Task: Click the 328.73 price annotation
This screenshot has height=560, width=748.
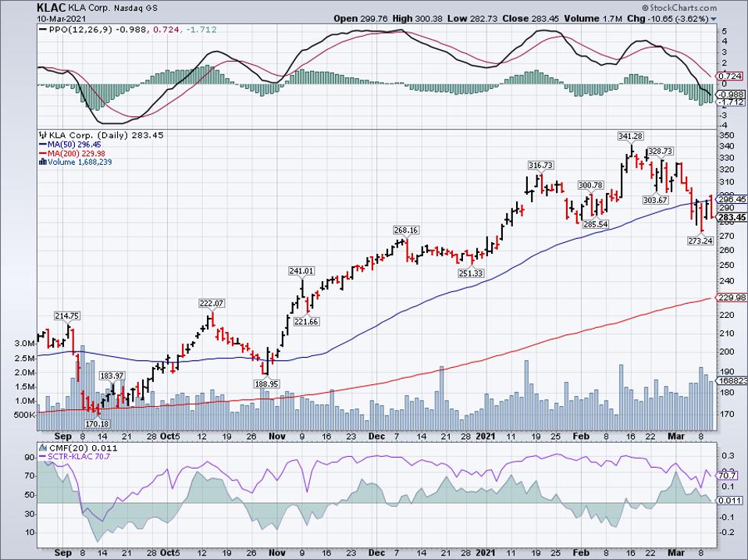Action: tap(661, 152)
